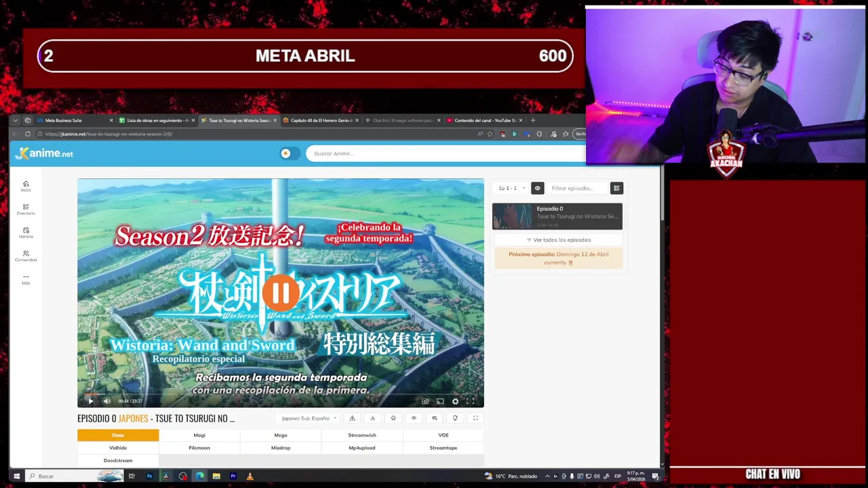Image resolution: width=868 pixels, height=488 pixels.
Task: Select the Streamwish server tab
Action: click(x=362, y=435)
